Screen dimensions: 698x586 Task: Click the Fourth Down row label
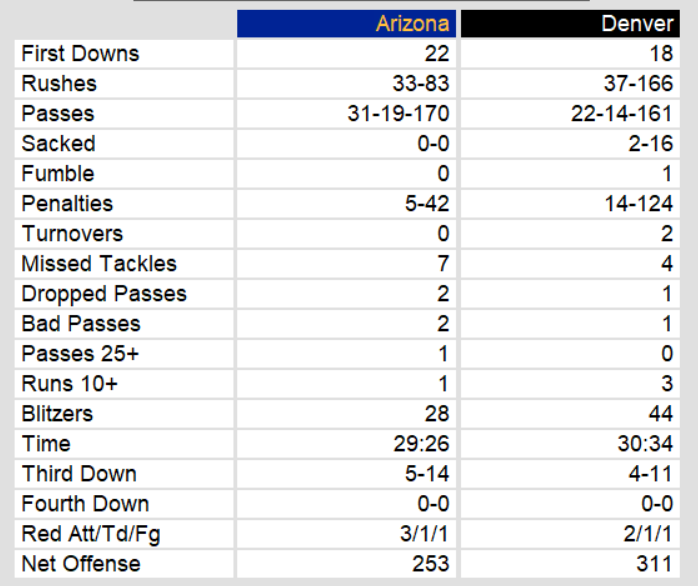pos(85,503)
